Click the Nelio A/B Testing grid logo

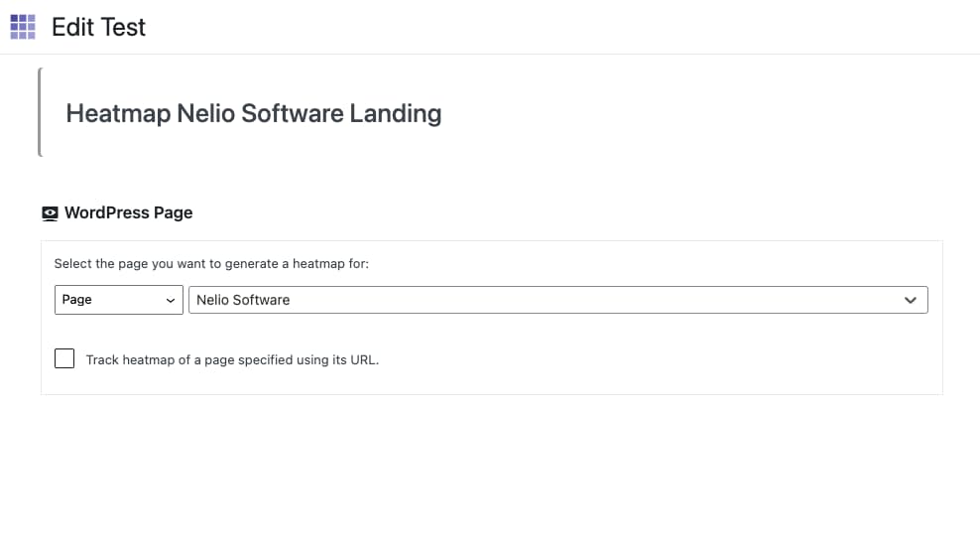pos(23,27)
